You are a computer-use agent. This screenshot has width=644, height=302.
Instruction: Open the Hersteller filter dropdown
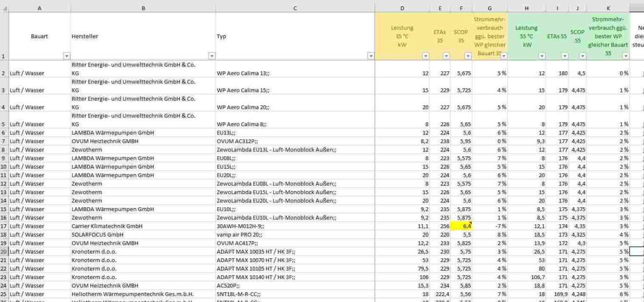[212, 56]
